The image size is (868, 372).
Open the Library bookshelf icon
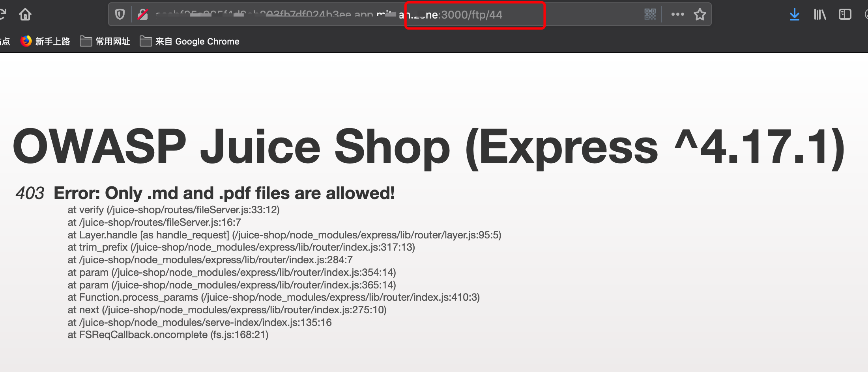pyautogui.click(x=820, y=15)
